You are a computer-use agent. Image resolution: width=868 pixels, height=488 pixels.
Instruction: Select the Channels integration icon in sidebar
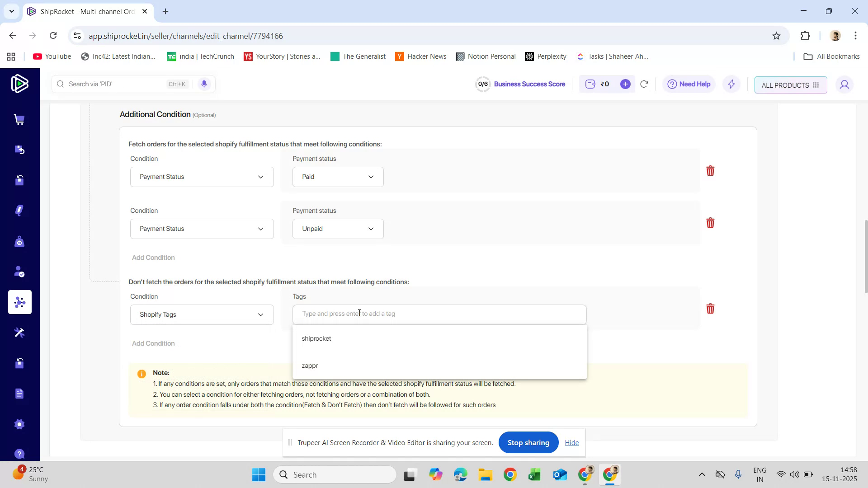tap(19, 302)
